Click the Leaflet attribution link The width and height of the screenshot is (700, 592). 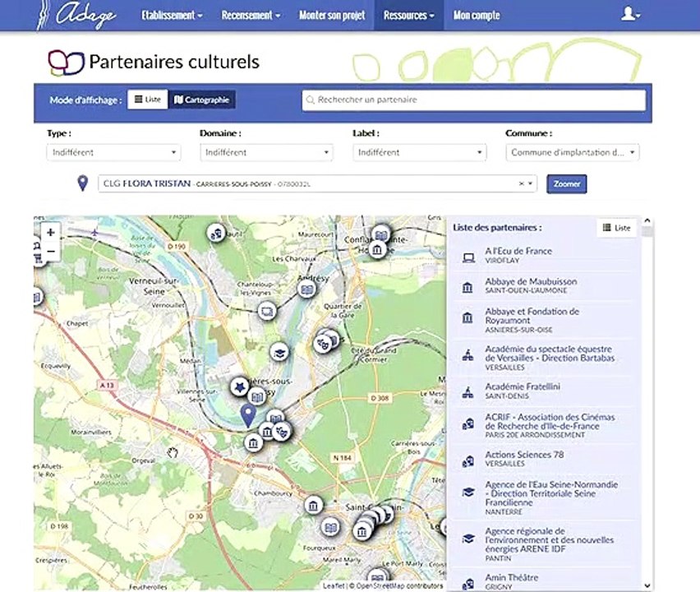coord(333,585)
